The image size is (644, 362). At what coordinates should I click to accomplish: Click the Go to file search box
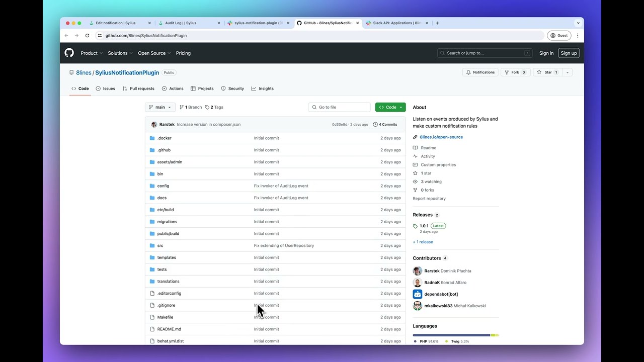(339, 107)
